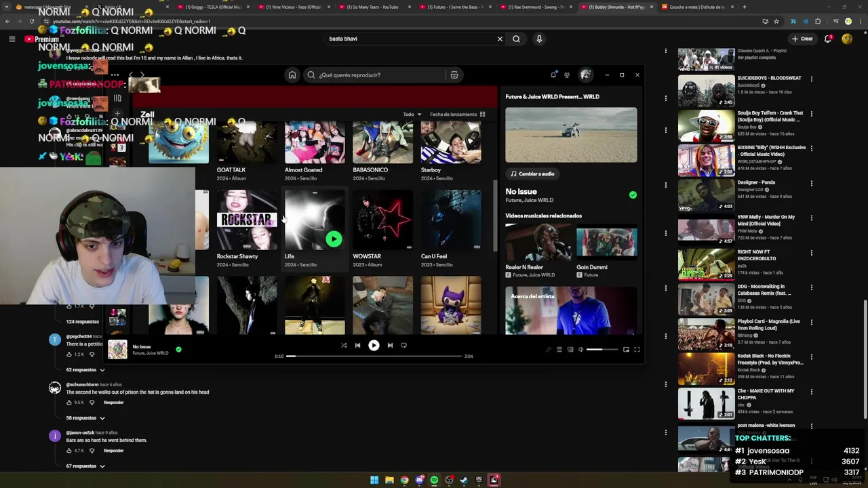Screen dimensions: 868x488
Task: Open Spotify lyrics microphone icon
Action: coord(549,350)
